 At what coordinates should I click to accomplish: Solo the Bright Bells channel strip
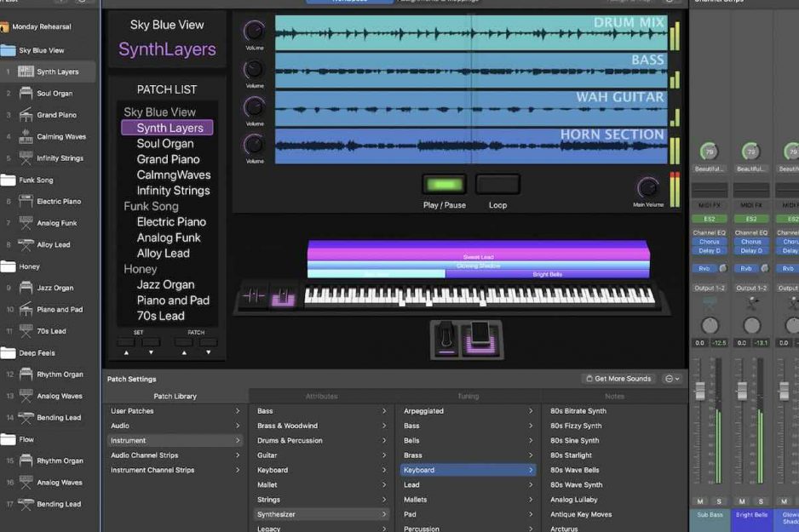pyautogui.click(x=761, y=501)
